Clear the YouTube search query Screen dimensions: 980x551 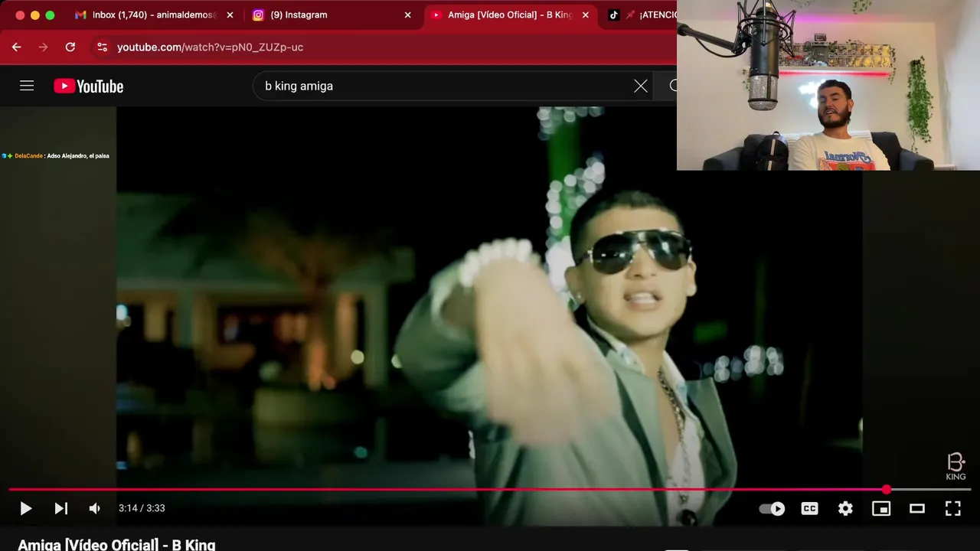point(641,86)
